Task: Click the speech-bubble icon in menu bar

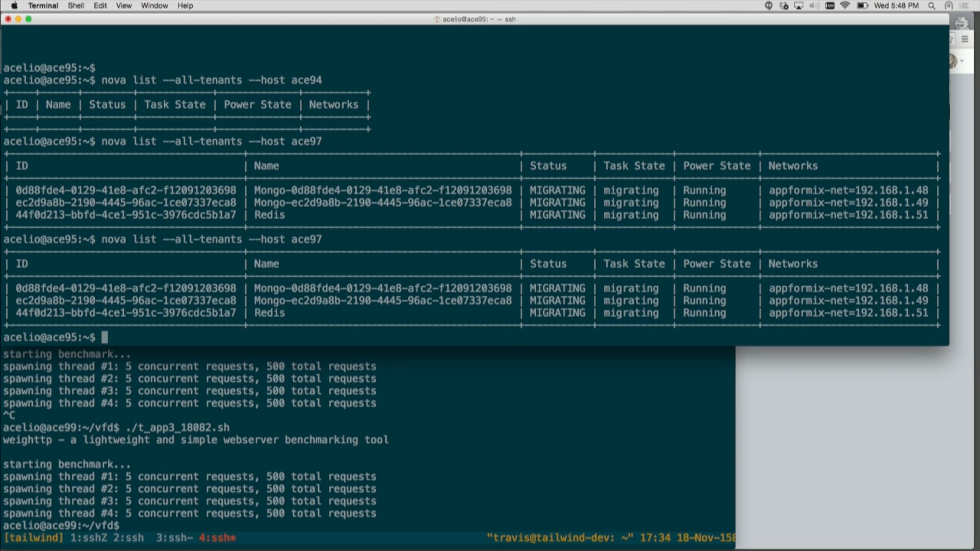Action: click(x=768, y=6)
